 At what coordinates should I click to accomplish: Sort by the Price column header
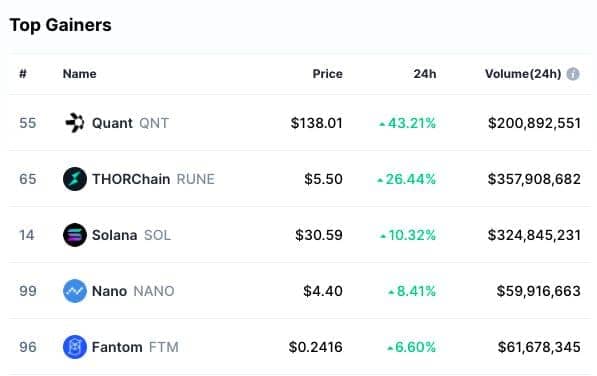pyautogui.click(x=327, y=74)
